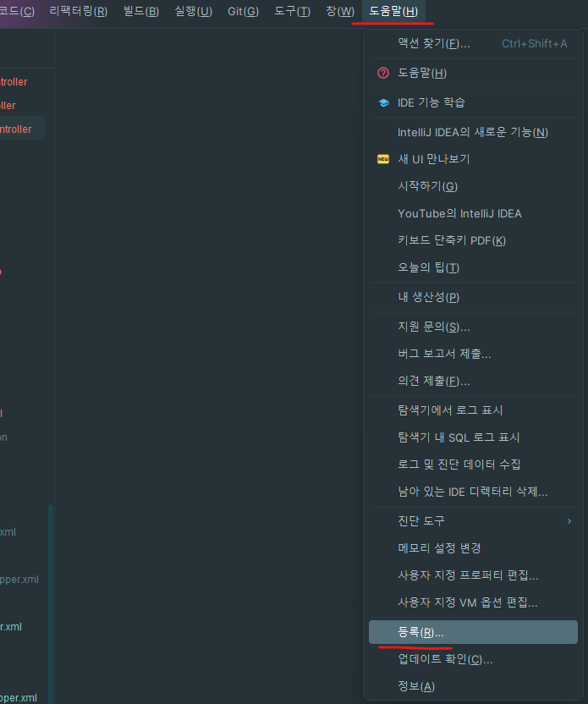The width and height of the screenshot is (588, 704).
Task: Show 오늘의 팁(T)
Action: click(x=473, y=268)
